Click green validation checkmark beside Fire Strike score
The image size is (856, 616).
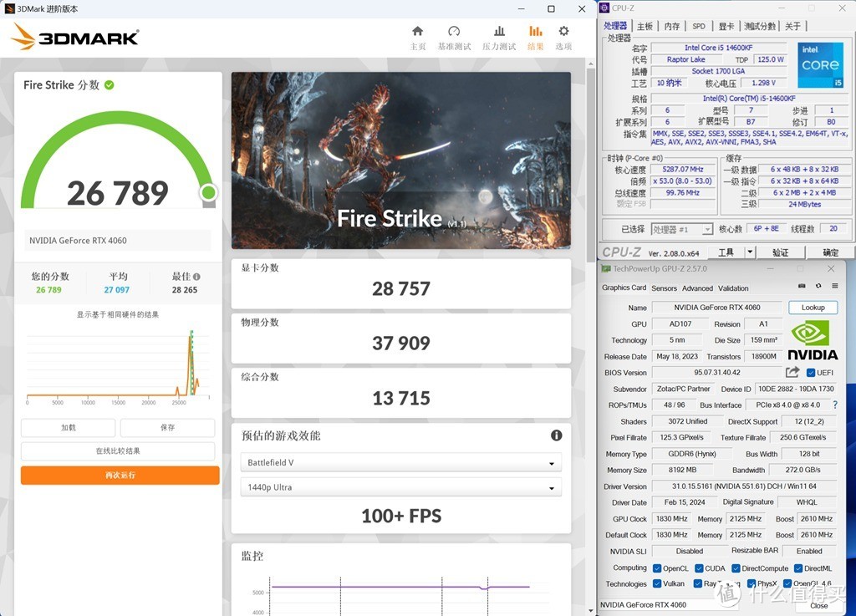[110, 84]
